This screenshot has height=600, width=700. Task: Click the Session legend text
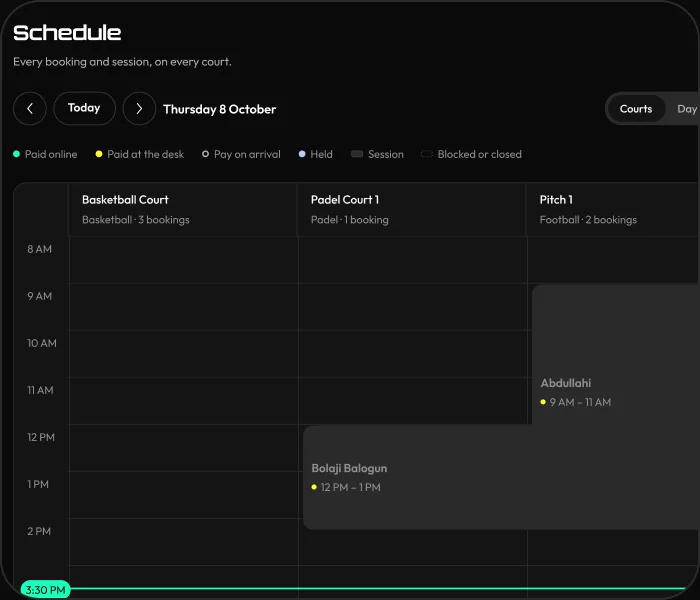click(x=386, y=154)
